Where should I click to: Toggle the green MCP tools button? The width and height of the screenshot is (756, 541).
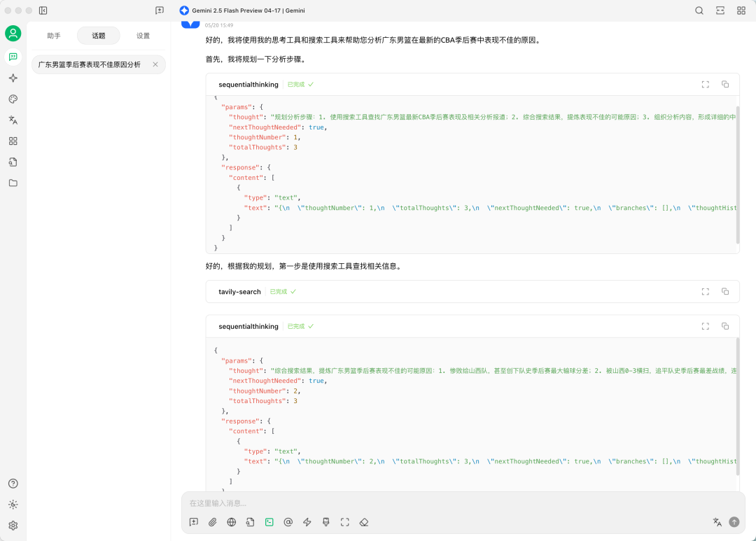(269, 522)
